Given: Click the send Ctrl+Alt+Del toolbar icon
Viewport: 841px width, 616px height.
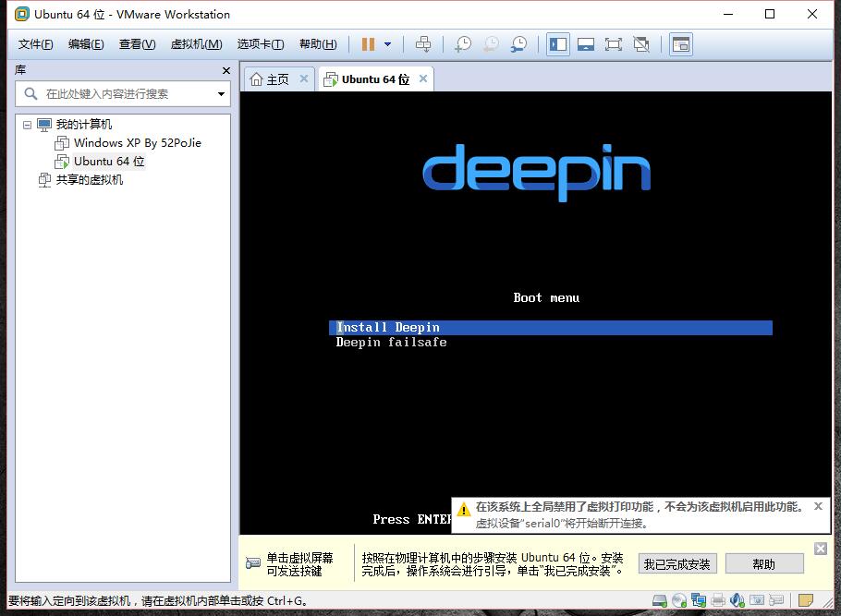Looking at the screenshot, I should 423,44.
